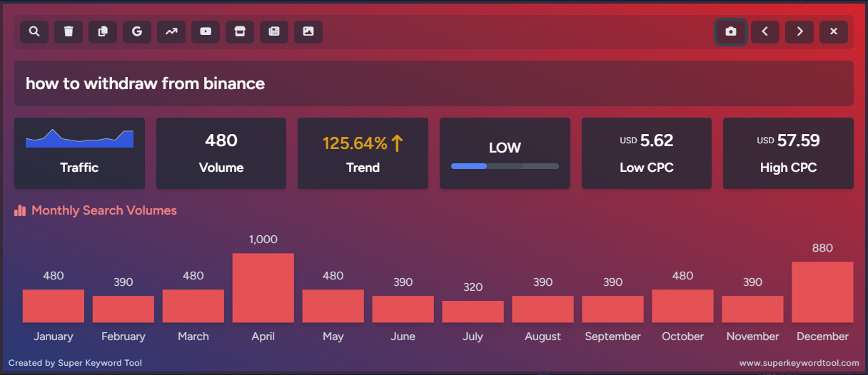Click the LOW competition progress bar

(x=505, y=166)
